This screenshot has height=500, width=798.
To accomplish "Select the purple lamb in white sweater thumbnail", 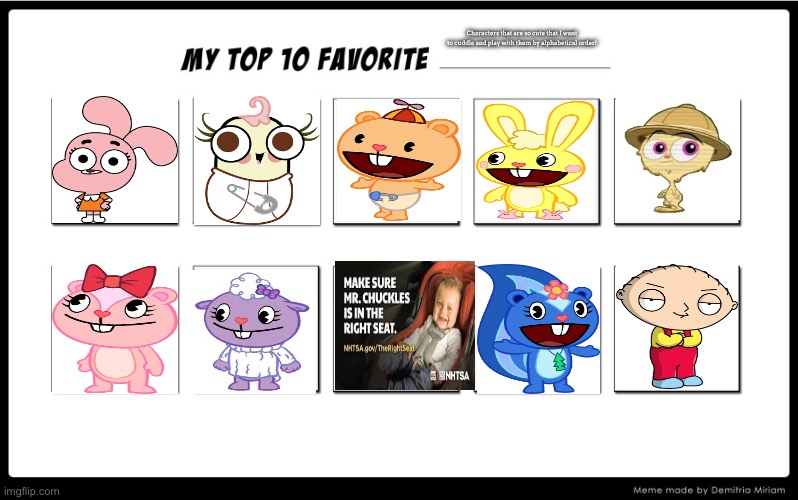I will pyautogui.click(x=256, y=329).
